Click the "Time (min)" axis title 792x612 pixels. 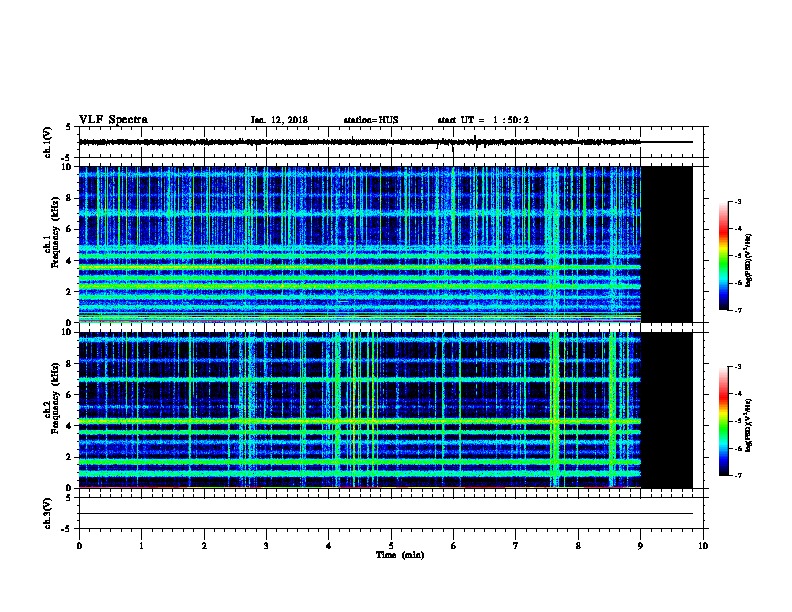400,555
